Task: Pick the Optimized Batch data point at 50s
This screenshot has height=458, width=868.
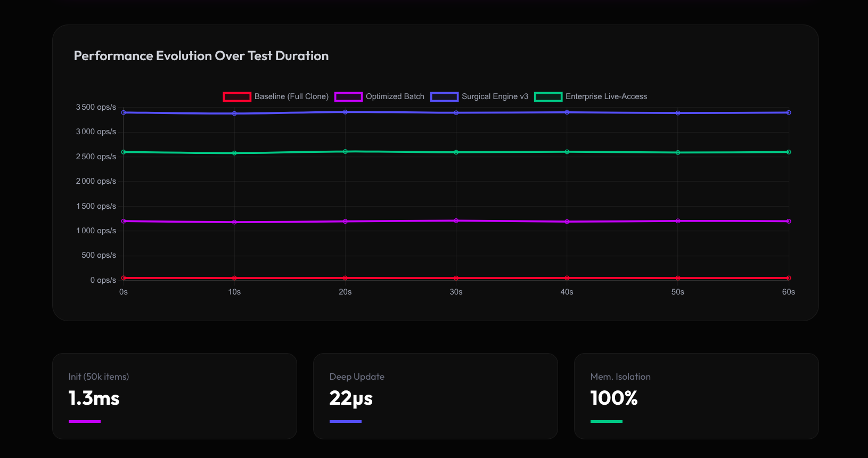Action: click(x=677, y=221)
